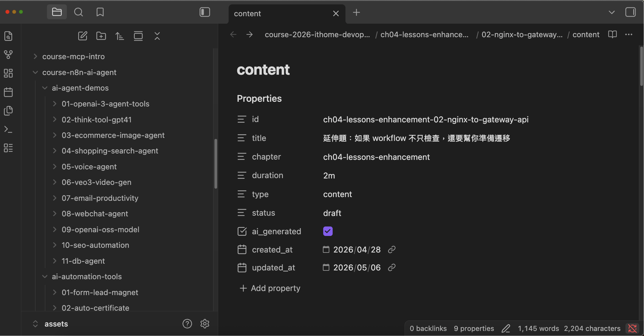Open the created_at date link icon
The height and width of the screenshot is (336, 644).
click(x=392, y=249)
